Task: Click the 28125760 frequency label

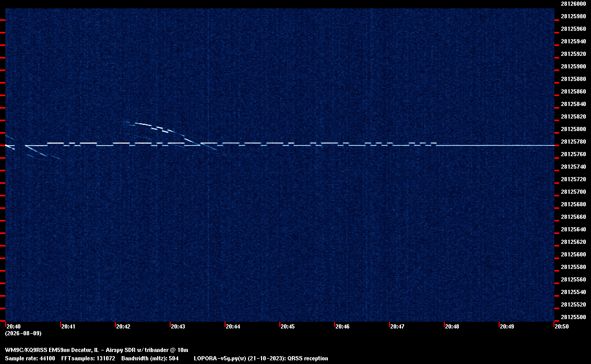Action: [x=573, y=154]
